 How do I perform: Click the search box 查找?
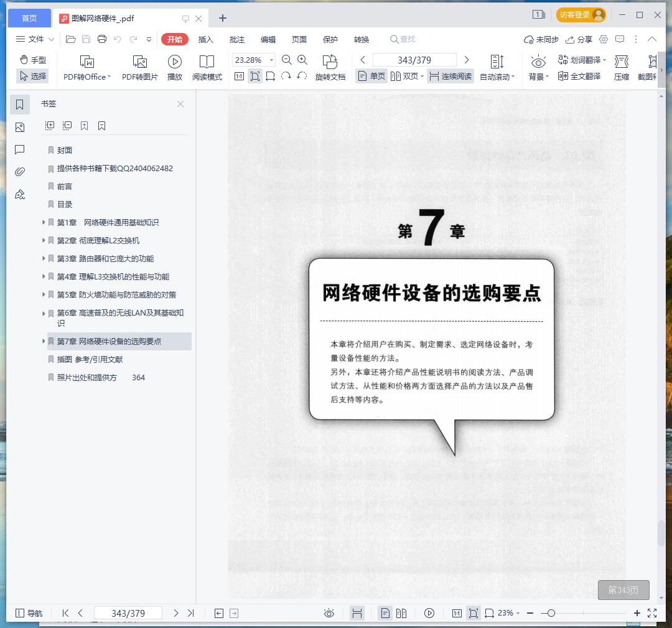(403, 39)
